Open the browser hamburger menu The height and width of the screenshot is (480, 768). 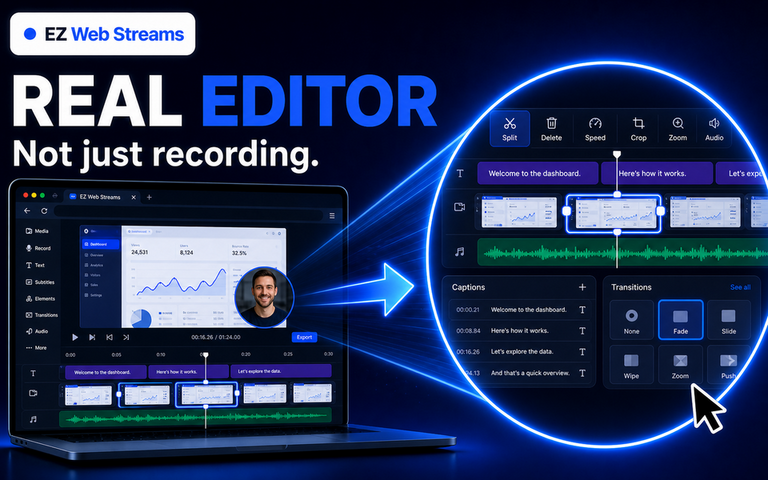point(332,215)
